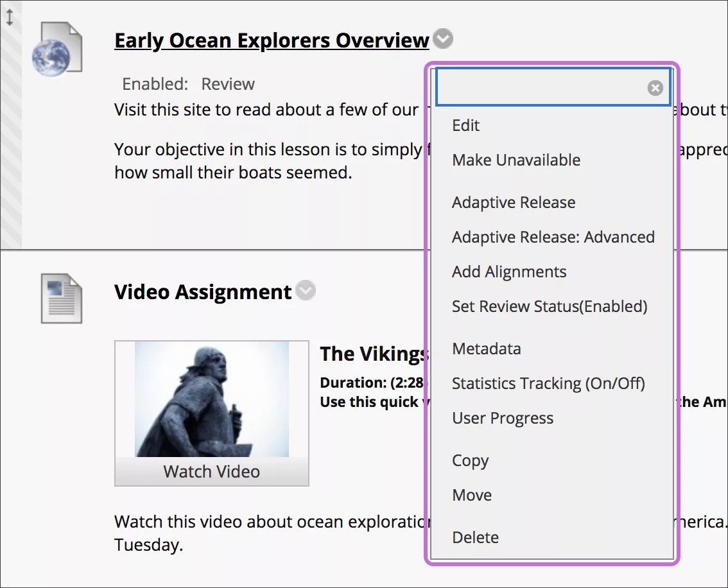The height and width of the screenshot is (588, 728).
Task: Choose Make Unavailable for the overview item
Action: pyautogui.click(x=516, y=160)
